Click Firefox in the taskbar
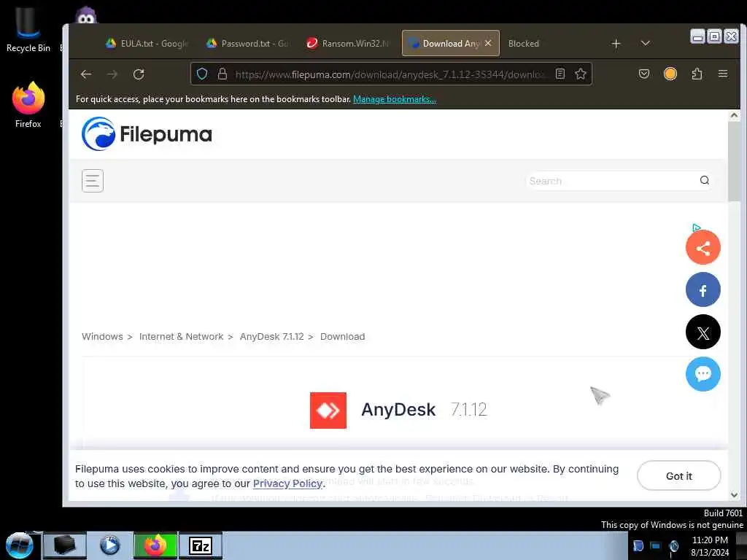Viewport: 747px width, 560px height. point(155,545)
